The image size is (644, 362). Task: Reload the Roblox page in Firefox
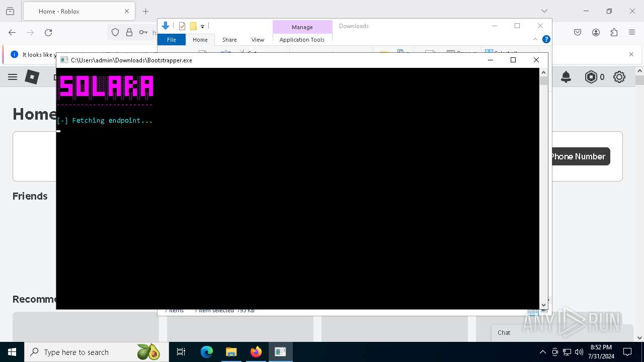[x=48, y=32]
